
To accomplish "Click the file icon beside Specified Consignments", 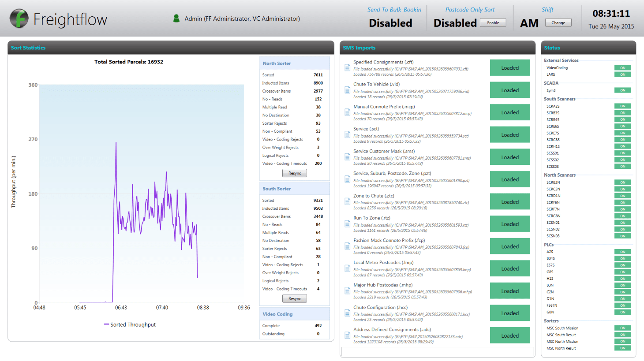I will [347, 67].
